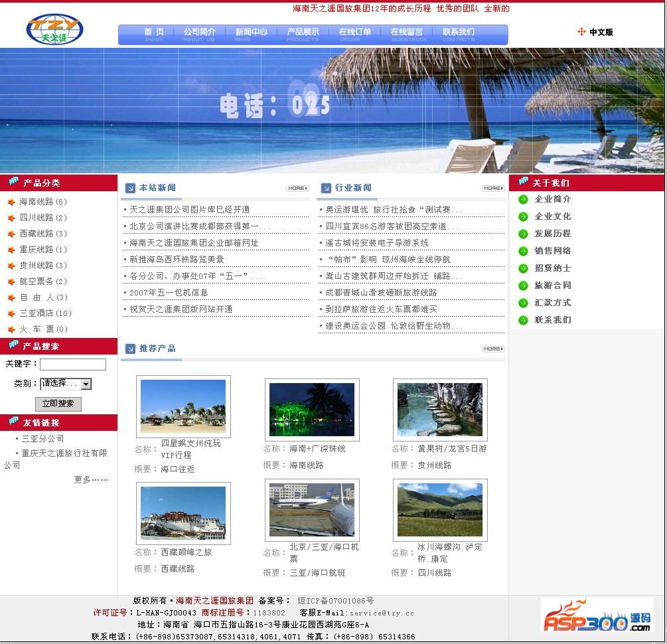The width and height of the screenshot is (667, 644).
Task: Click the MORE icon in 本站新闻
Action: coord(297,189)
